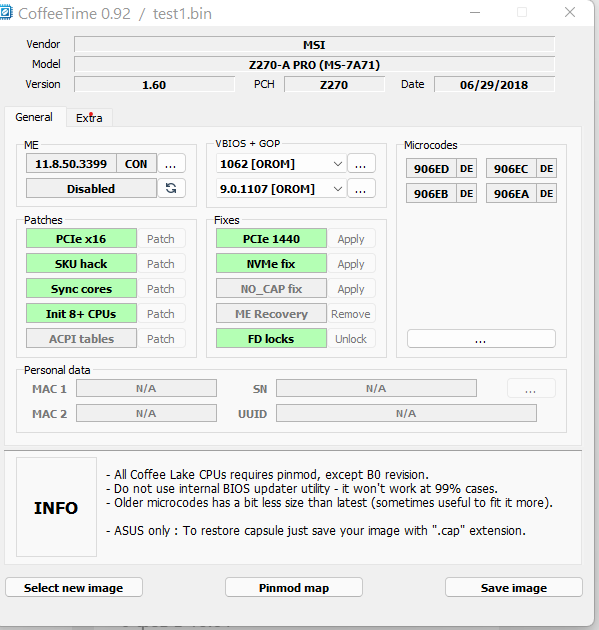Image resolution: width=599 pixels, height=630 pixels.
Task: Click the PCH Z270 field
Action: pos(334,84)
